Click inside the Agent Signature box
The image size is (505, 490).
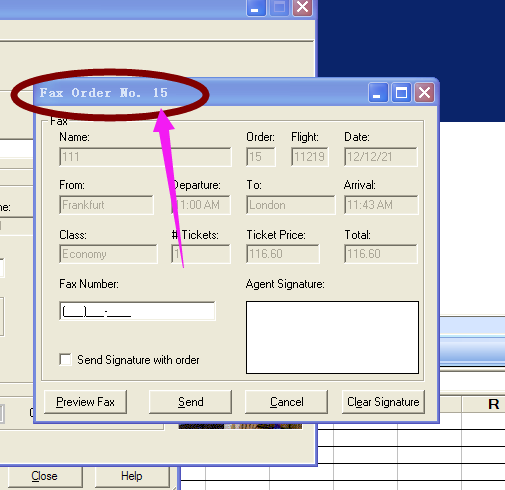click(x=332, y=337)
